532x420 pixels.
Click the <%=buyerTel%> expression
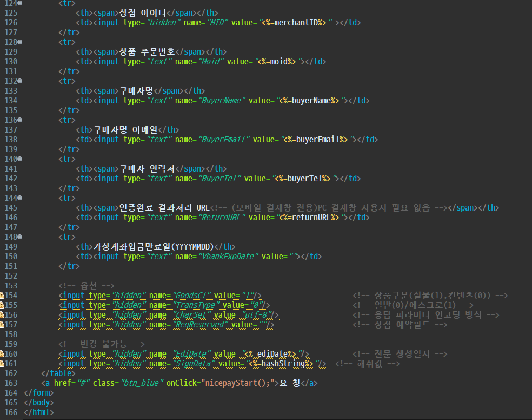tap(303, 179)
